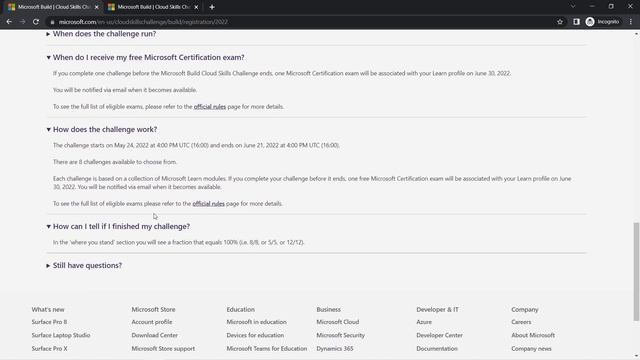640x360 pixels.
Task: Open Download Center footer link
Action: (154, 335)
